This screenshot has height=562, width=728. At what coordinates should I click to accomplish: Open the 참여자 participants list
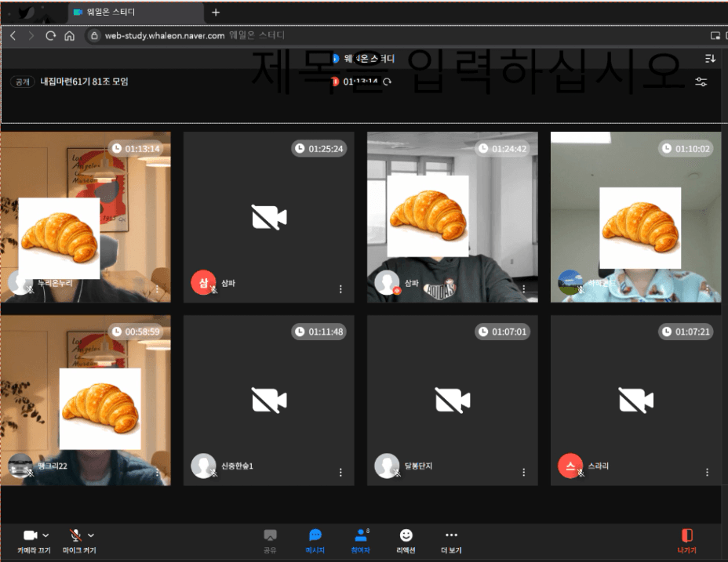[361, 539]
